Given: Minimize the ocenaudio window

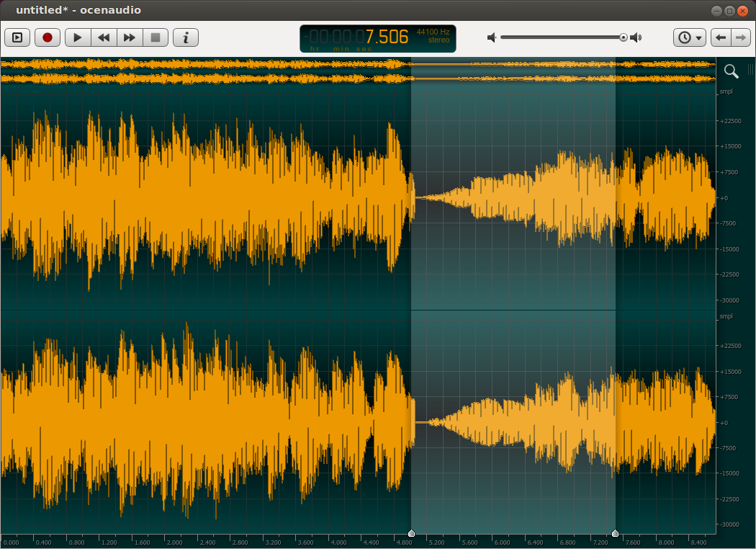Looking at the screenshot, I should click(717, 11).
